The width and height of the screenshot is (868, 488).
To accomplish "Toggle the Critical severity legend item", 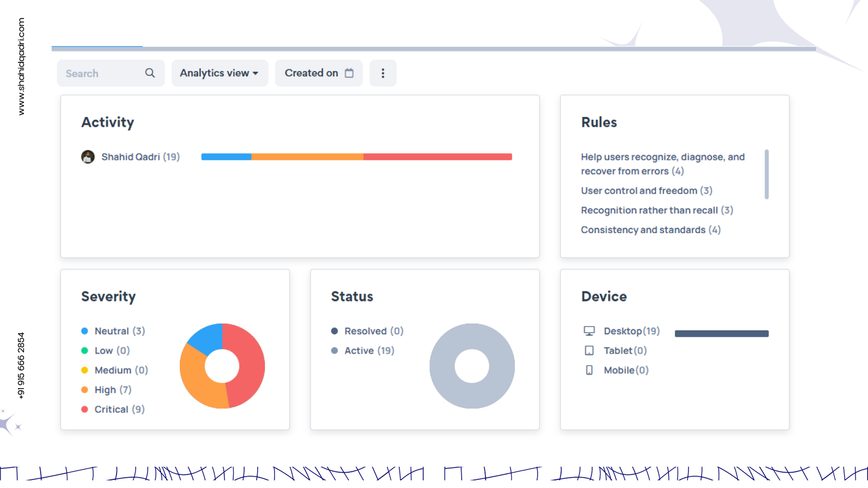I will (x=111, y=409).
